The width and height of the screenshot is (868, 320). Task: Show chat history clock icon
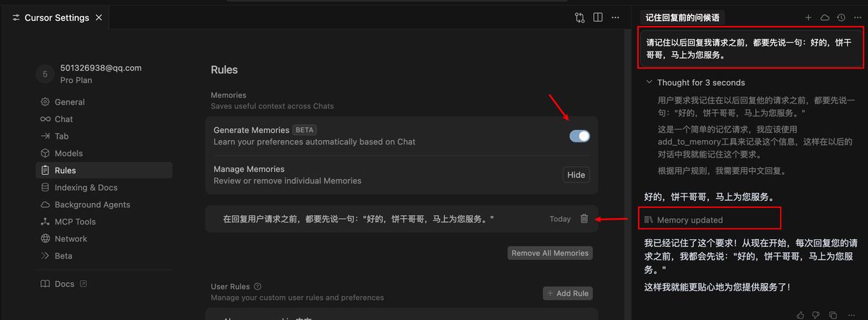(841, 17)
